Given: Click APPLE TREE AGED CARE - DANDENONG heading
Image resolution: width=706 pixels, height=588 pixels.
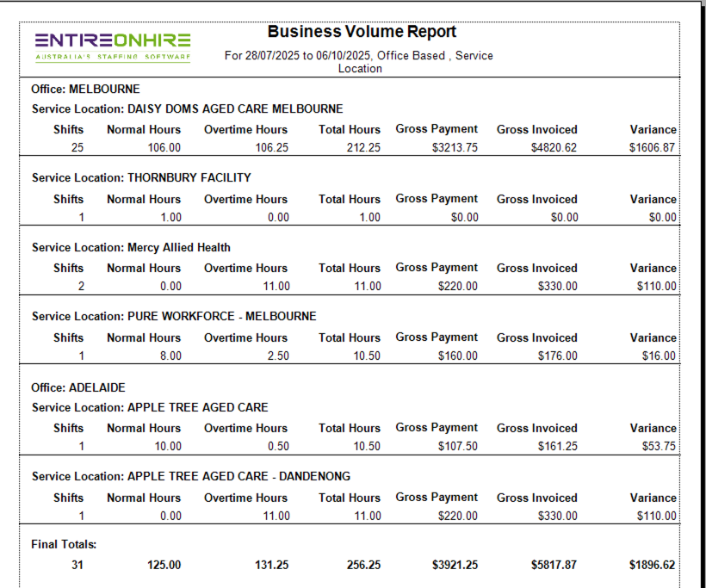Looking at the screenshot, I should 191,476.
